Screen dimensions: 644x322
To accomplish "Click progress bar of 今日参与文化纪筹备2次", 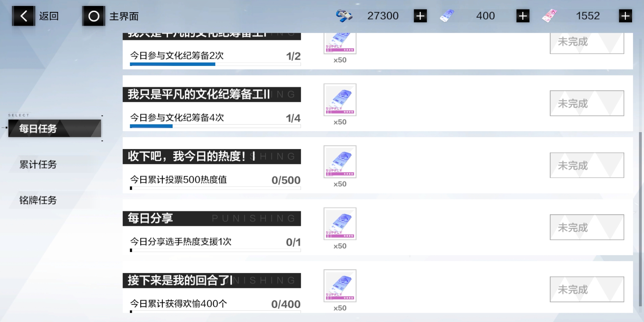I will point(215,64).
